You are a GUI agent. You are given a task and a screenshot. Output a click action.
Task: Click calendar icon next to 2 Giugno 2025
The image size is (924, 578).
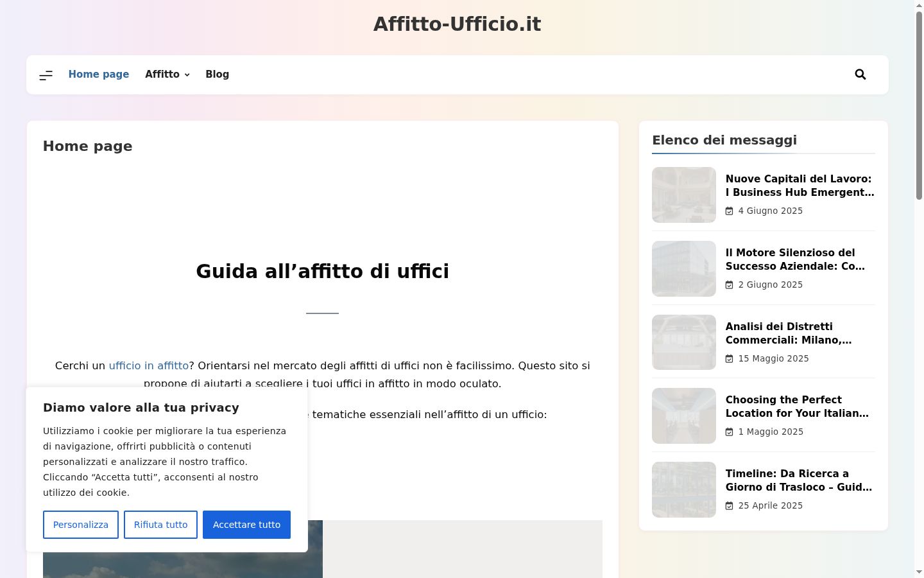point(730,285)
